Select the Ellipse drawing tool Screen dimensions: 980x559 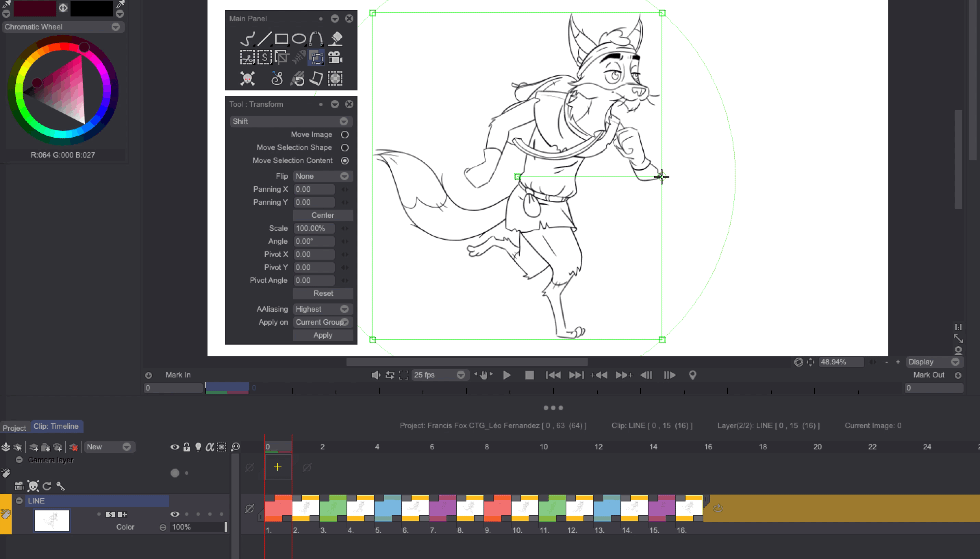click(298, 38)
